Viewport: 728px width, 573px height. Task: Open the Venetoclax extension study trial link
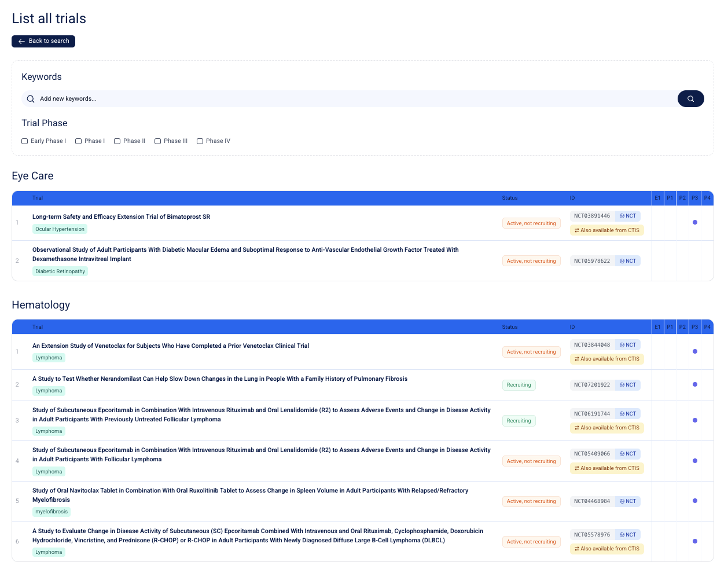point(171,346)
